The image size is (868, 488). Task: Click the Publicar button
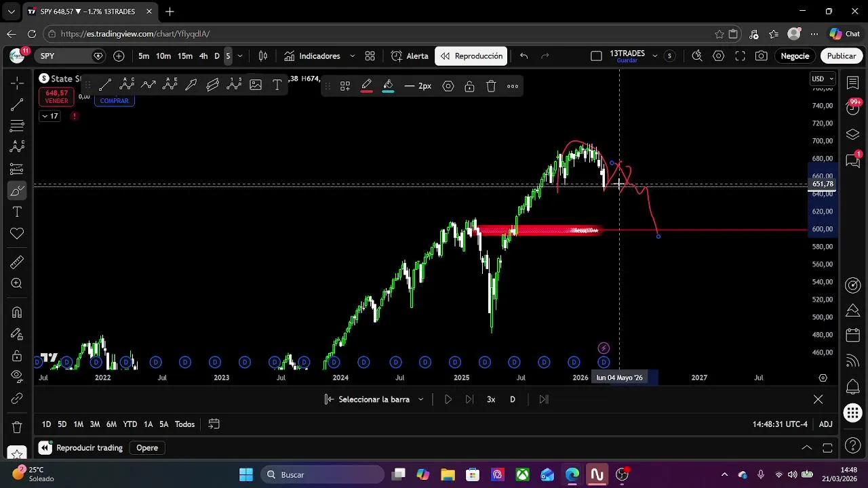click(x=842, y=56)
